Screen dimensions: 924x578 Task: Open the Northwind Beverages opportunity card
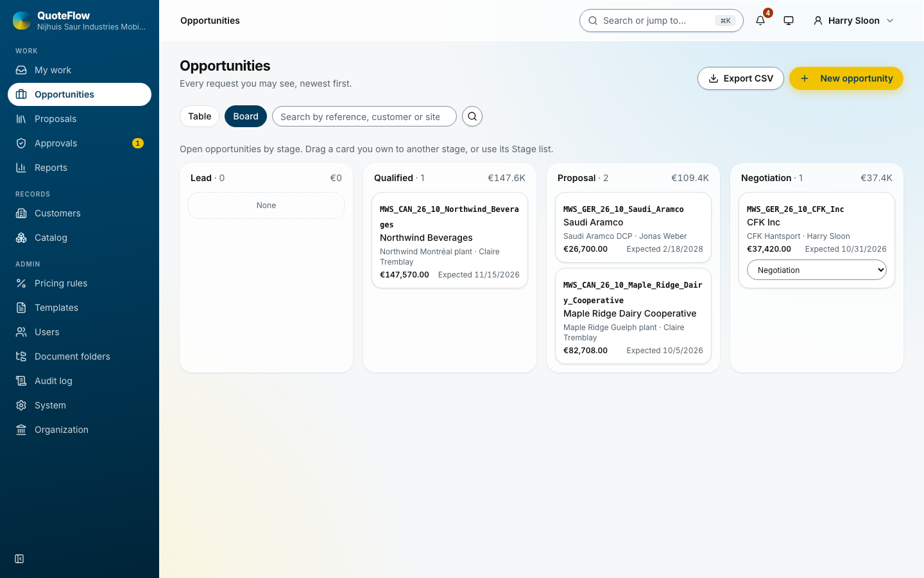[x=450, y=240]
